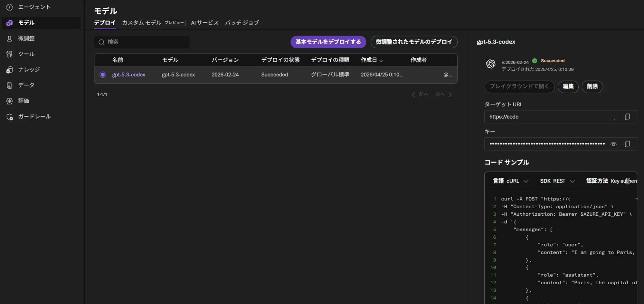Image resolution: width=644 pixels, height=304 pixels.
Task: Click the グローバル標準 cell
Action: click(x=330, y=75)
